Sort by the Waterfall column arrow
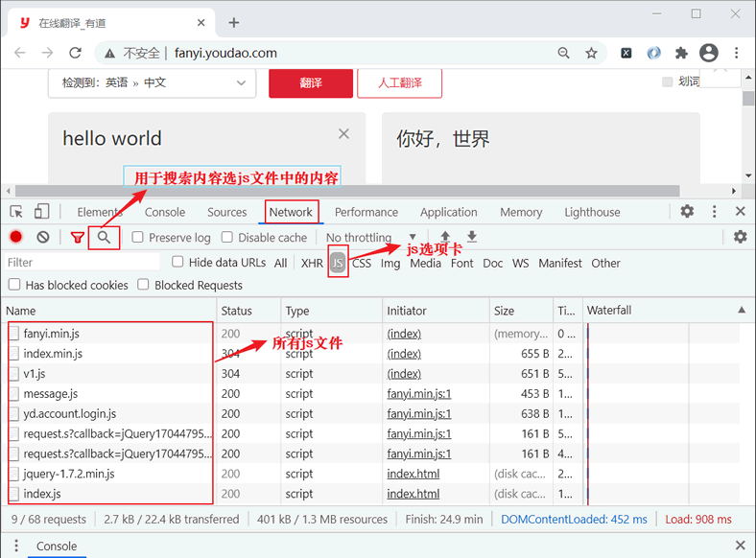The image size is (756, 558). [x=742, y=310]
